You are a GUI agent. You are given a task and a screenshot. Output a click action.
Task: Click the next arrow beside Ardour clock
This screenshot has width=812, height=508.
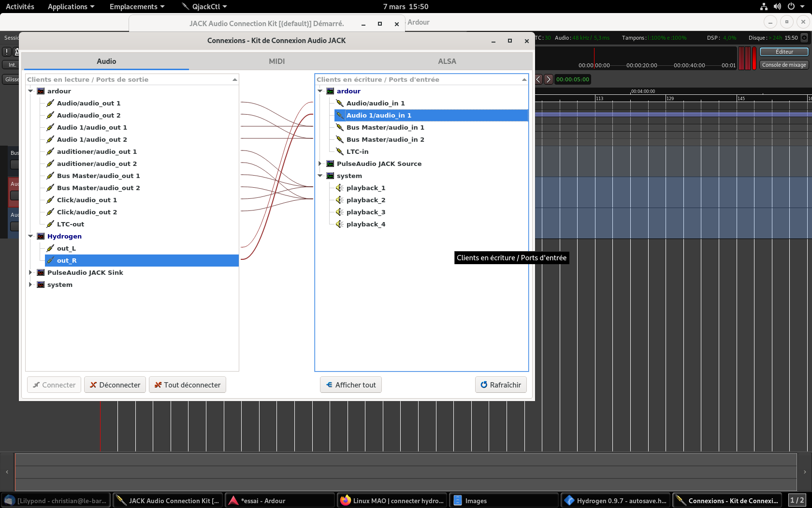(549, 79)
